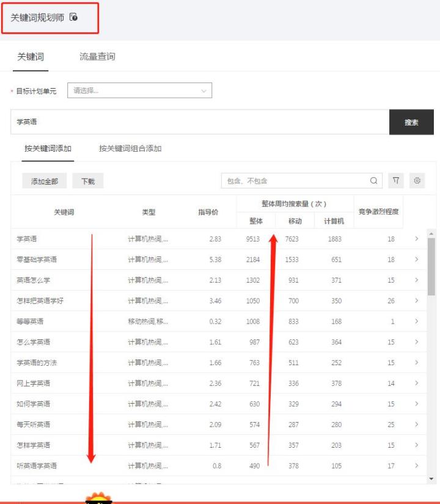This screenshot has width=440, height=504.
Task: Click scrollbar up arrow of keyword table
Action: 431,234
